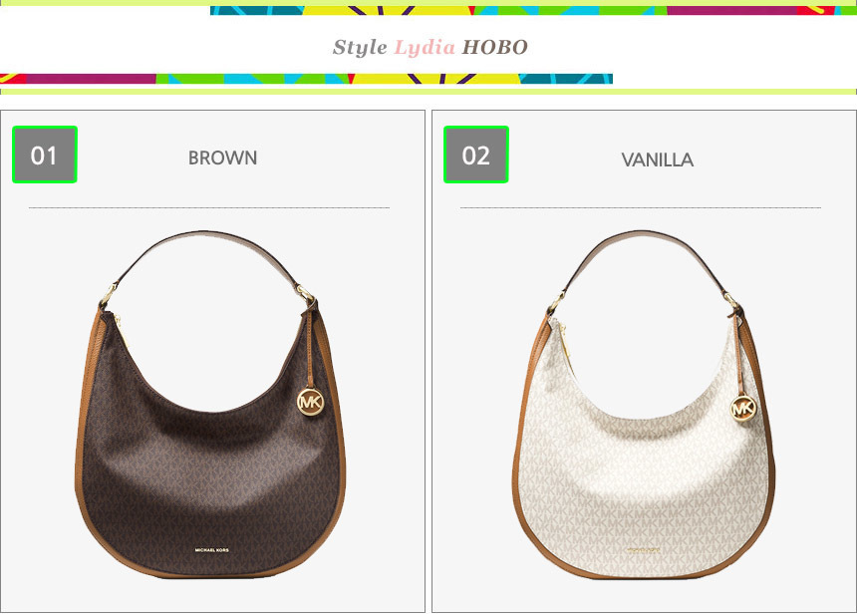Viewport: 857px width, 616px height.
Task: Click the Michael Kors logo on brown bag
Action: [212, 550]
